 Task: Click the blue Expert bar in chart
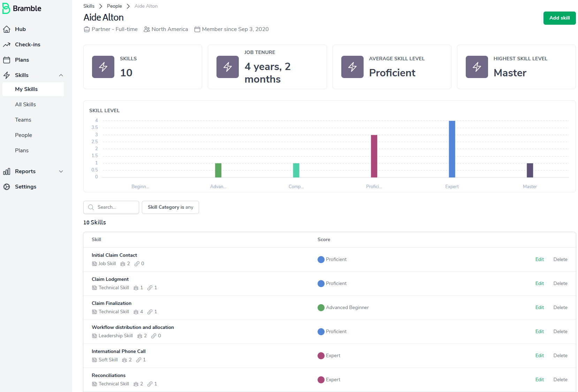(452, 149)
